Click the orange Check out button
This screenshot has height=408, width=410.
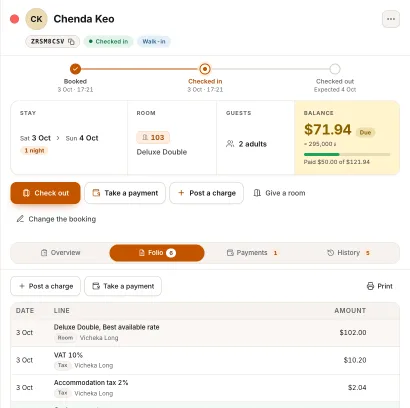pos(45,193)
